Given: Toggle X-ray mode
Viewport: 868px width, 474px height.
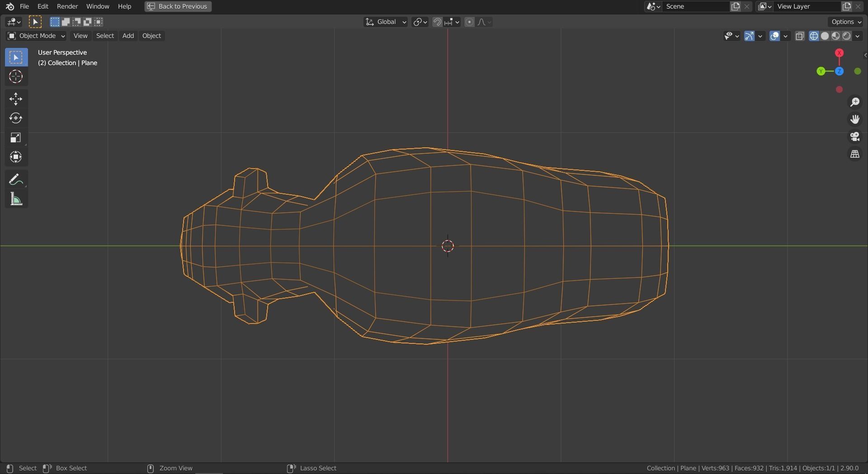Looking at the screenshot, I should pos(800,36).
